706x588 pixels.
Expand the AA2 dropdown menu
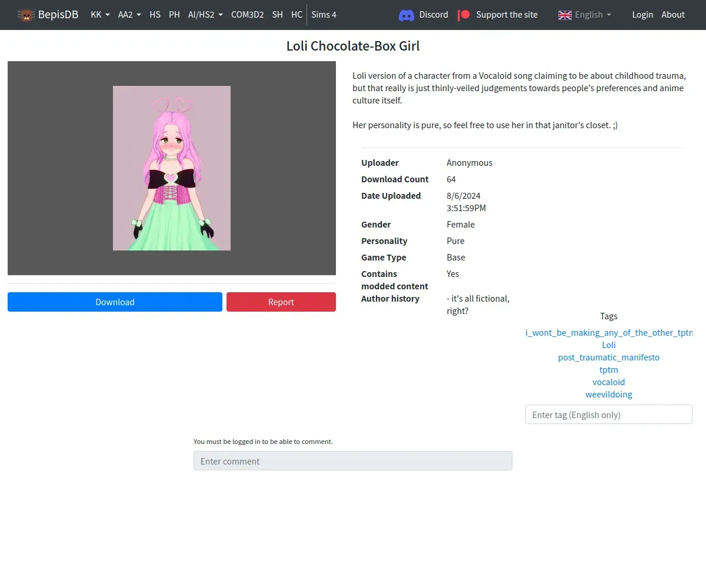click(x=129, y=15)
